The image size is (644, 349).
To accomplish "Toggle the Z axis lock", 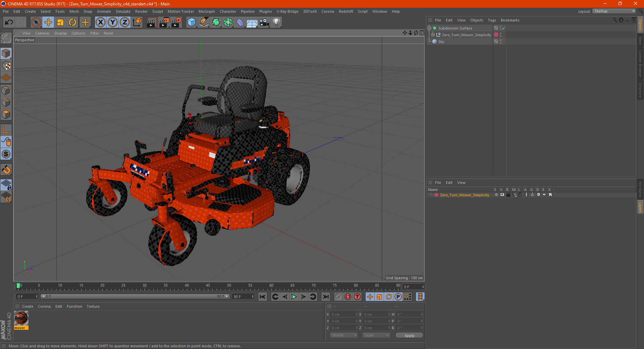I will [125, 22].
